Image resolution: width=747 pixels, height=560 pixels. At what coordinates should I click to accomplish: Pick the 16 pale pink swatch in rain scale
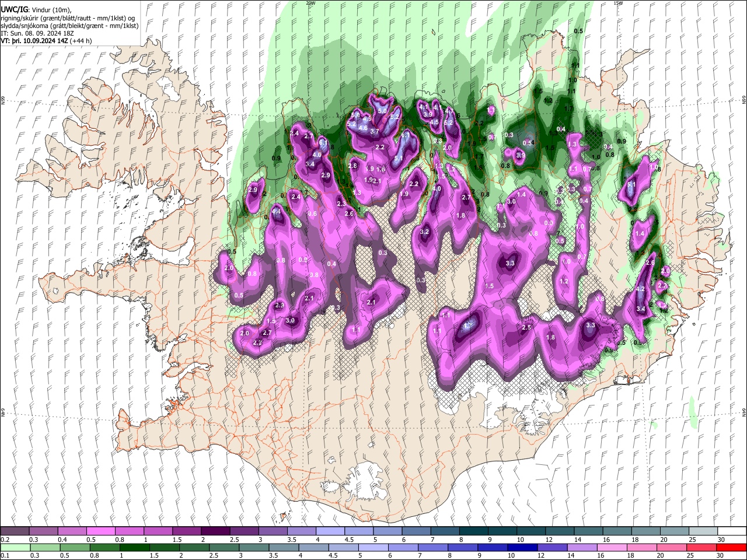coord(613,547)
